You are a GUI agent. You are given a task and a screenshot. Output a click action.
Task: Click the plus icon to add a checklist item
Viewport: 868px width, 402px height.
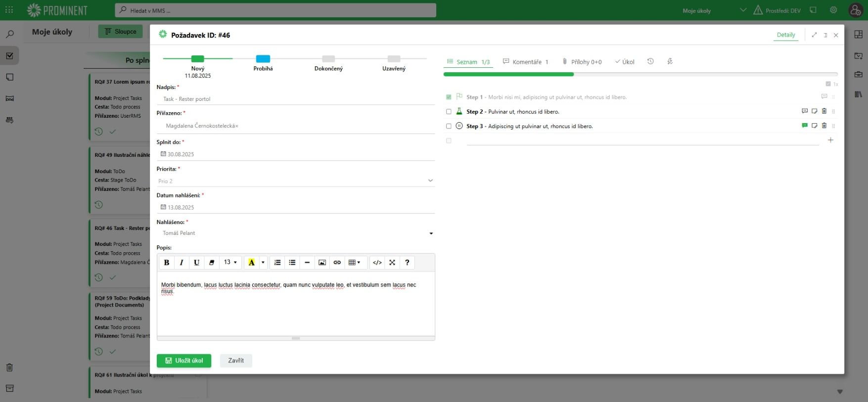tap(830, 140)
